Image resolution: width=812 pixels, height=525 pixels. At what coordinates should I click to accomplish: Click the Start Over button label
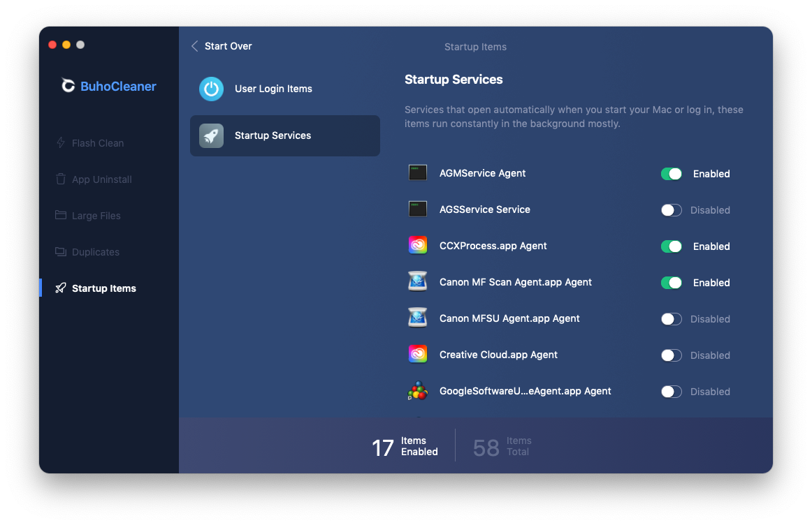click(x=228, y=46)
